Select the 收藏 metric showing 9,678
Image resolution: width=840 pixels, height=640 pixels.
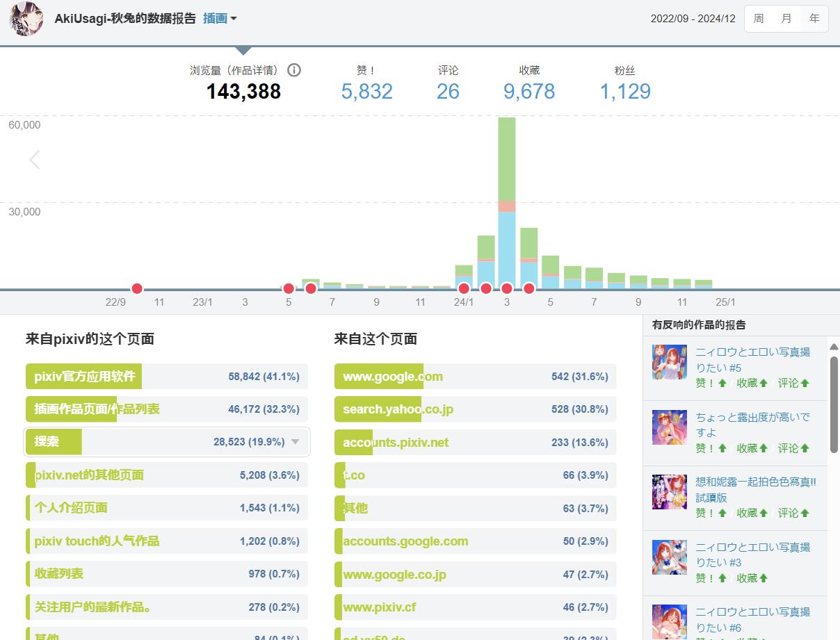[x=529, y=82]
